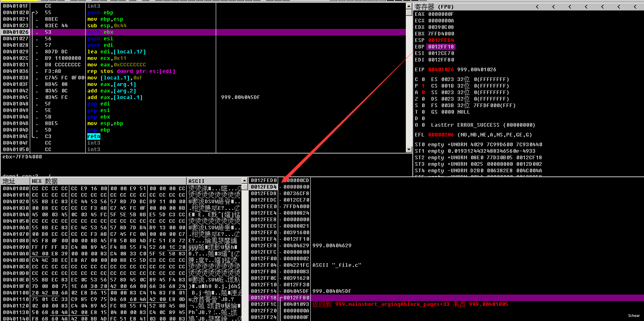Click the EFL 00000206 flags value
The width and height of the screenshot is (644, 321).
pos(441,135)
